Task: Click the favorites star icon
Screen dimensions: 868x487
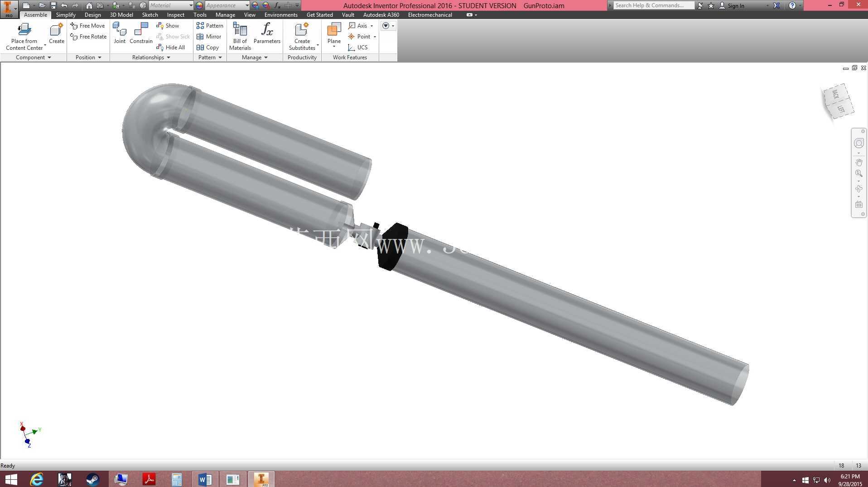Action: coord(711,5)
